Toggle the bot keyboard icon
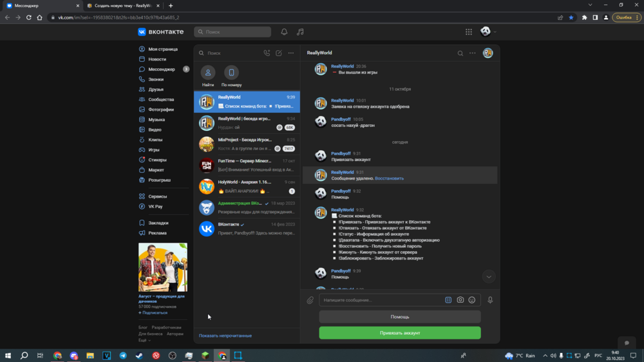This screenshot has height=362, width=644. click(448, 300)
